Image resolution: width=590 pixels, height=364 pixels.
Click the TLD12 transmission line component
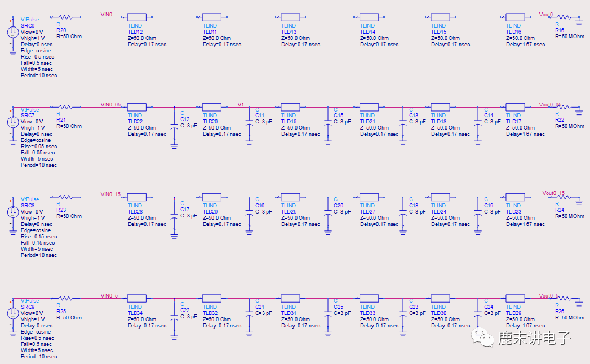pyautogui.click(x=136, y=17)
